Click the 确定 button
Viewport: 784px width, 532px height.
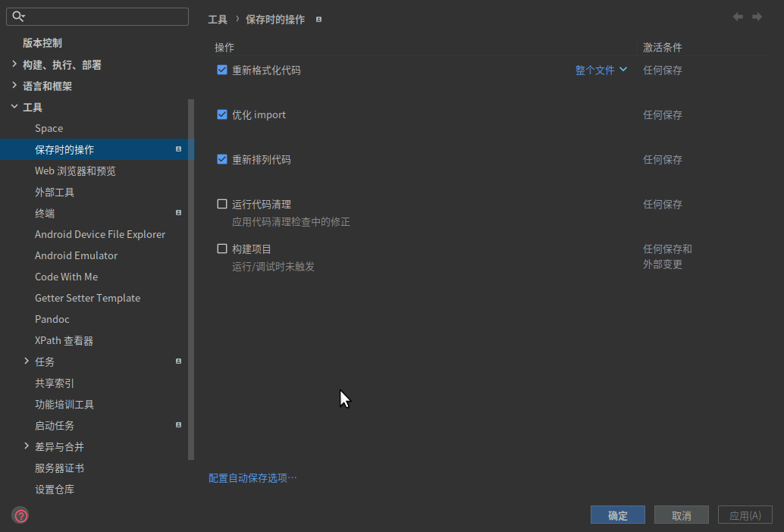tap(617, 515)
